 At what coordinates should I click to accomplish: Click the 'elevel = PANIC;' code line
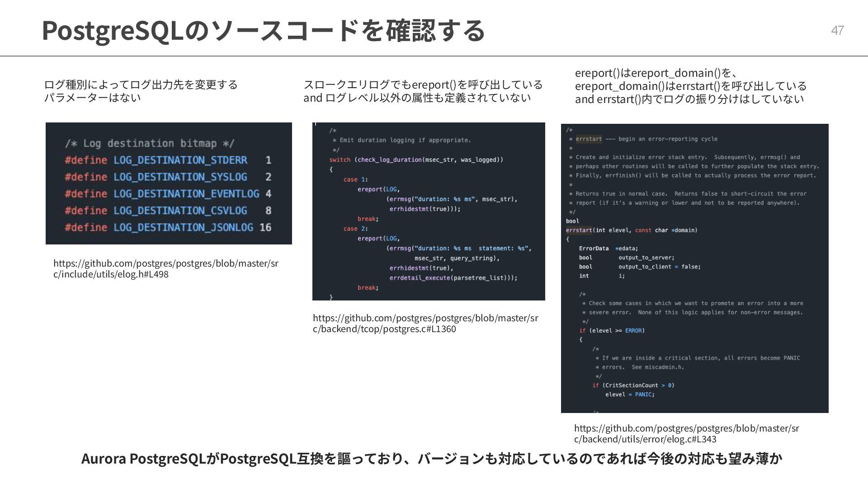[630, 394]
